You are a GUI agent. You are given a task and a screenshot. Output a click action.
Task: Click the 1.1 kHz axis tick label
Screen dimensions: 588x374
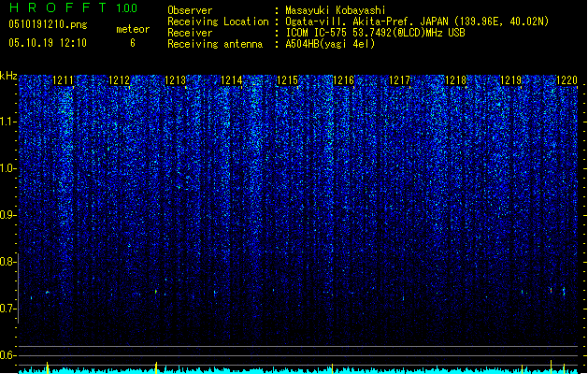[8, 122]
